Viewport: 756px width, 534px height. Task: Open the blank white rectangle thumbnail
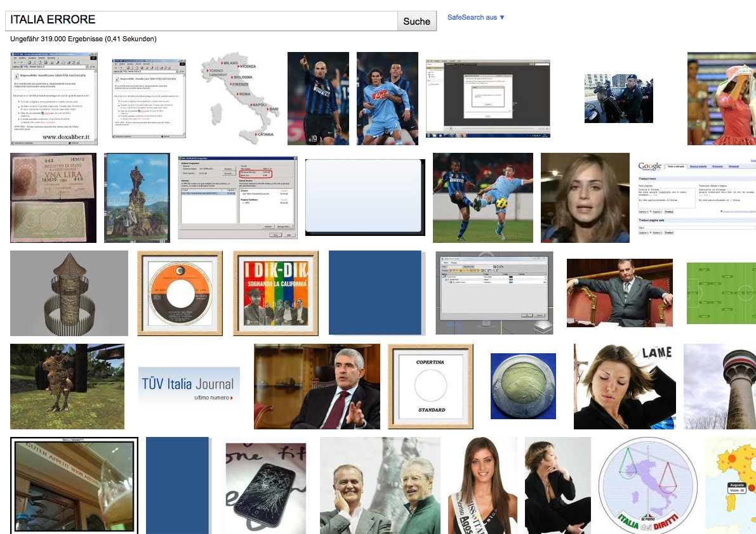tap(365, 198)
